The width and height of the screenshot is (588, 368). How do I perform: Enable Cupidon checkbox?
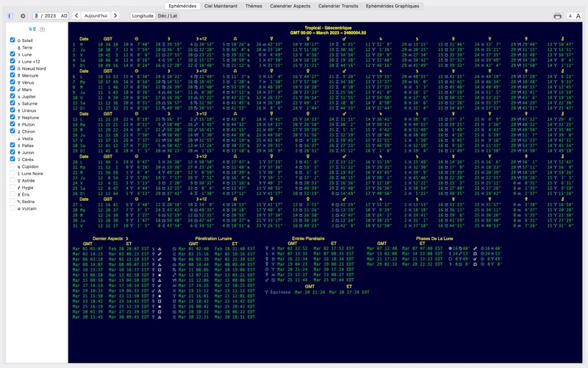pos(12,166)
